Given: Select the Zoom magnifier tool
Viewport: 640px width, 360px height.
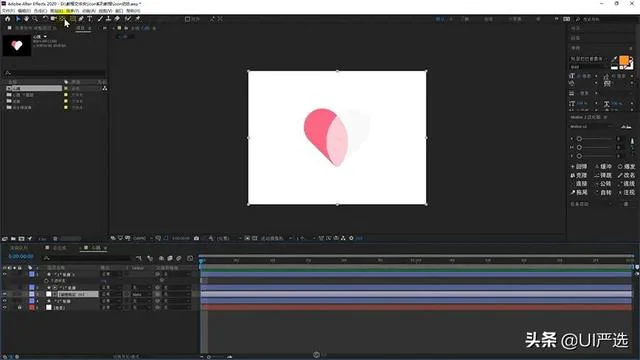Looking at the screenshot, I should click(35, 19).
